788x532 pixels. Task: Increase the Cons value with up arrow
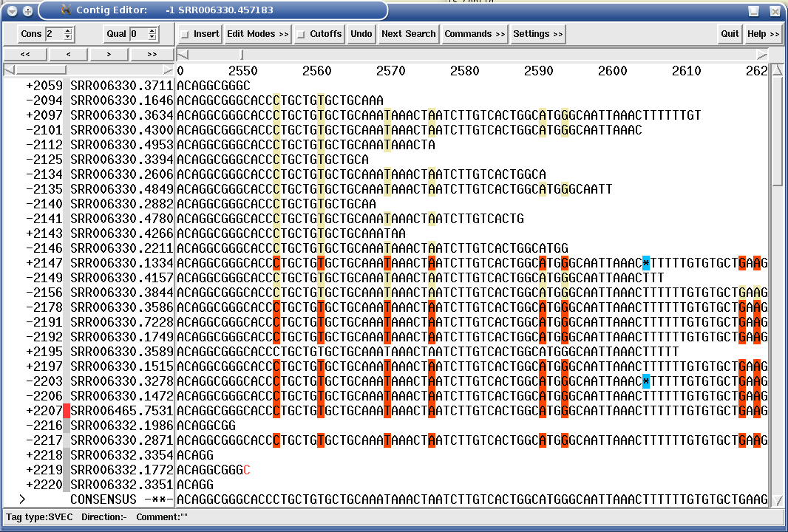(x=68, y=30)
